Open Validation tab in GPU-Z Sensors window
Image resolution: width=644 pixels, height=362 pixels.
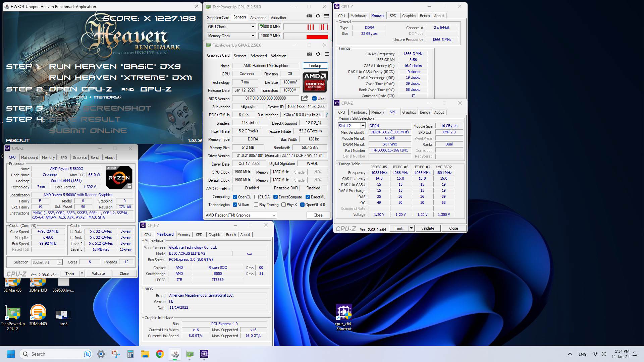click(x=278, y=18)
